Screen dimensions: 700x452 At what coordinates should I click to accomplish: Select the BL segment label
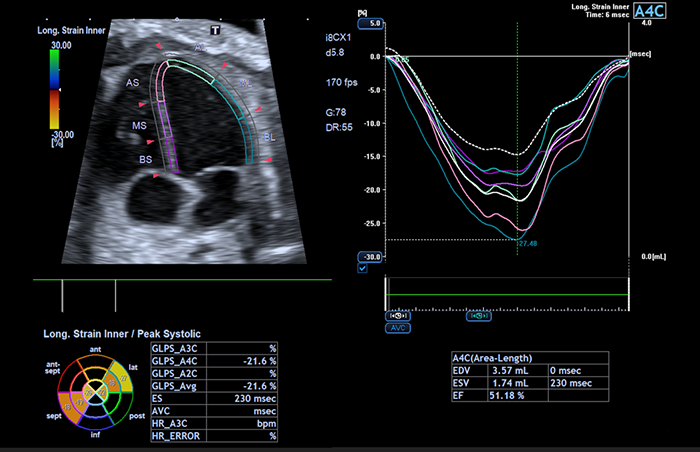(270, 137)
